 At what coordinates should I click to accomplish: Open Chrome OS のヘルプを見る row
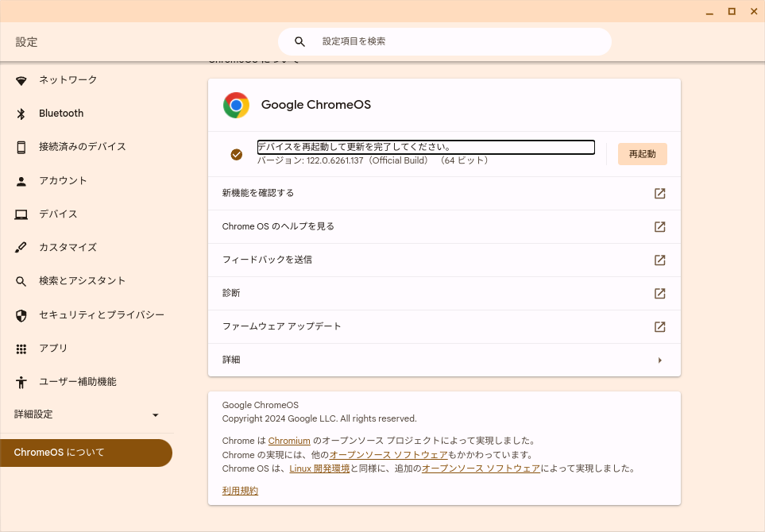444,227
